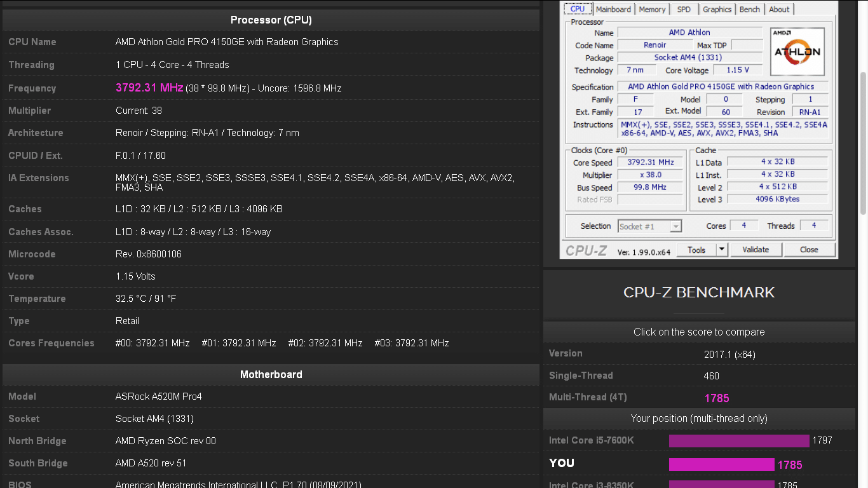This screenshot has height=488, width=868.
Task: Switch to the SPD tab
Action: point(684,9)
